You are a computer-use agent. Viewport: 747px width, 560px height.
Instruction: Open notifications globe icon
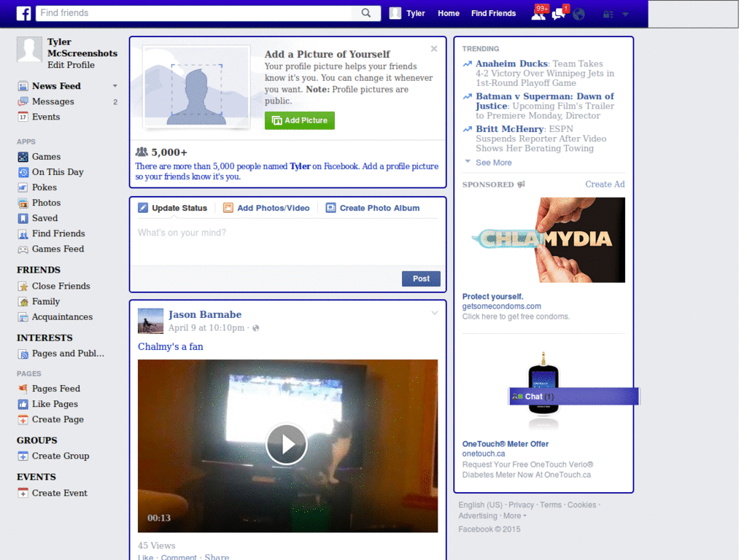click(578, 15)
